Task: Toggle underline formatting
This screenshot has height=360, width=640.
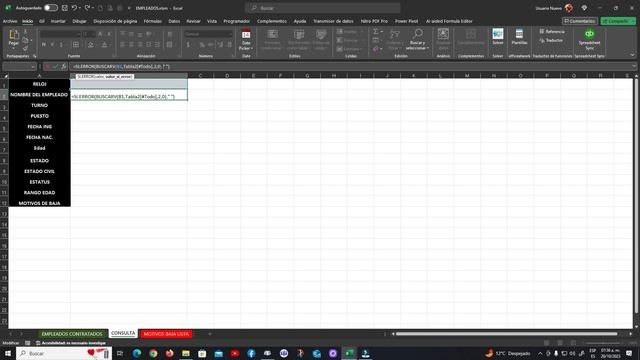Action: coord(61,44)
